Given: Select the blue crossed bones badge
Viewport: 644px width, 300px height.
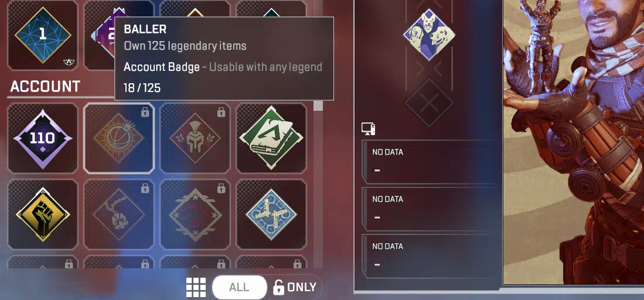Looking at the screenshot, I should tap(271, 214).
